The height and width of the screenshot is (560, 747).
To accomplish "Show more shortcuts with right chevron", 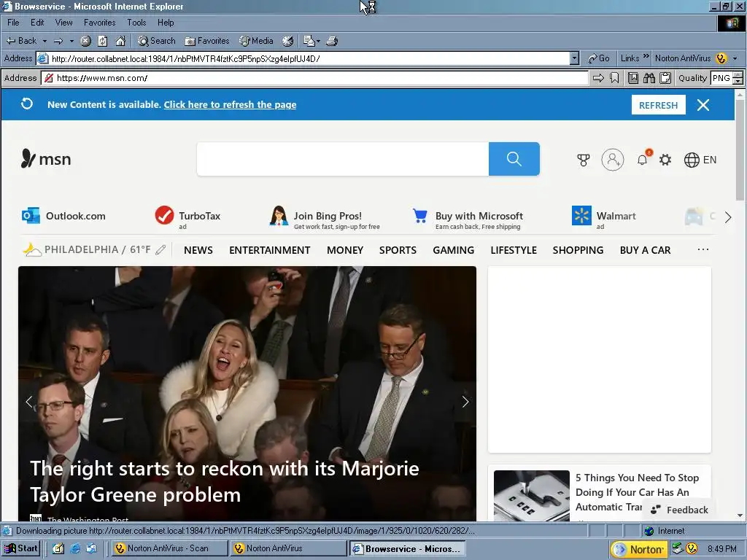I will tap(728, 217).
